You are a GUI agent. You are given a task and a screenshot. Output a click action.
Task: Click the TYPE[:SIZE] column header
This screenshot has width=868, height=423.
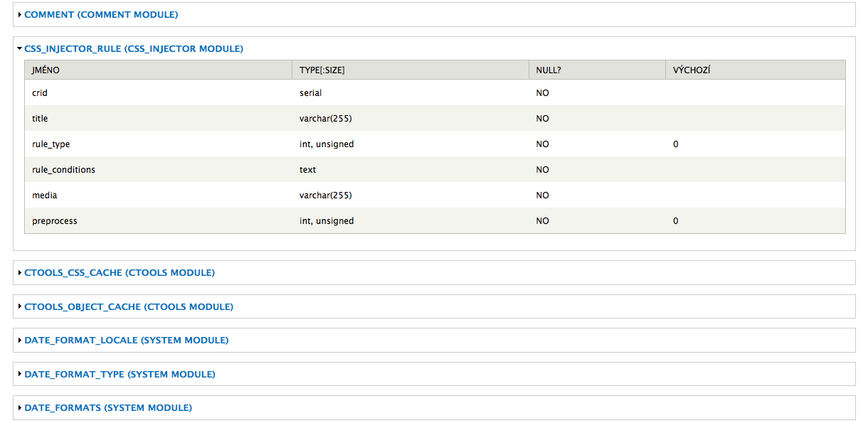(410, 70)
